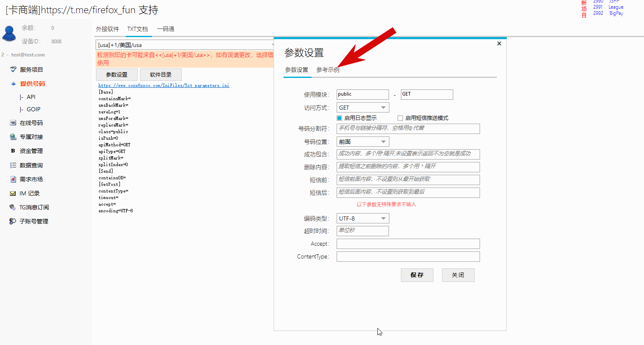Click the 设备ID 8008 value
The height and width of the screenshot is (345, 644).
tap(56, 42)
